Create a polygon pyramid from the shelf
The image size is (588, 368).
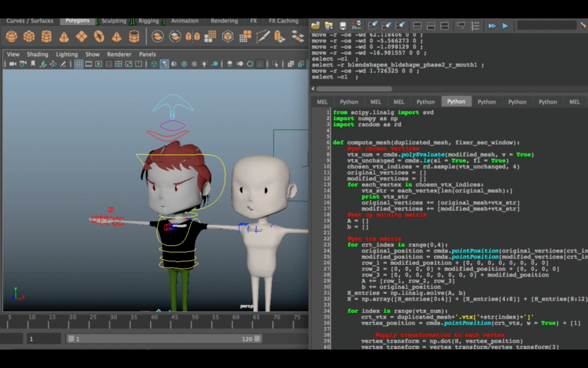[x=116, y=36]
